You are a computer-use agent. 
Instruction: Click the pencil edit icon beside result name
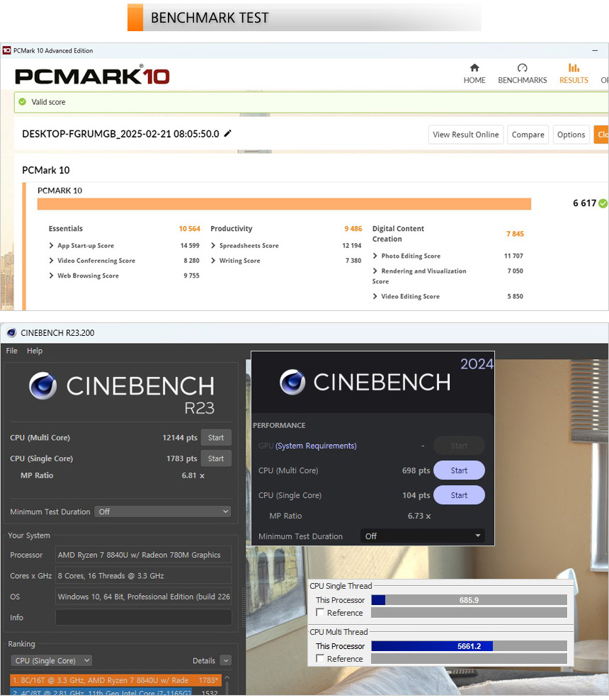(x=227, y=133)
